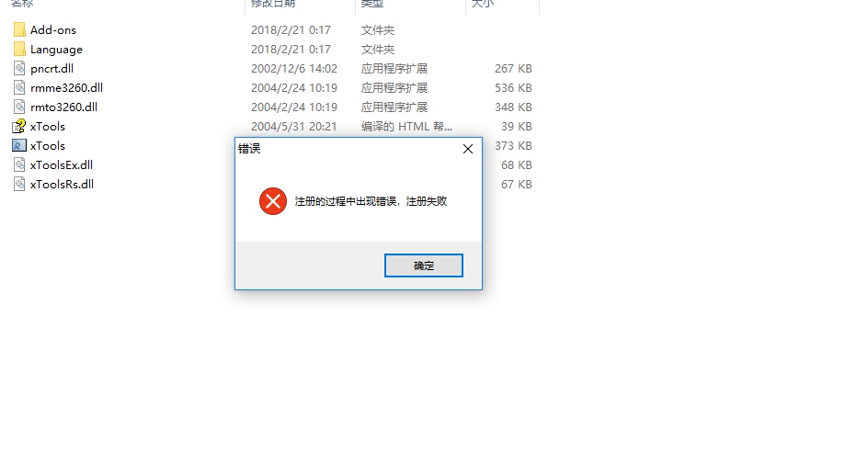The image size is (868, 463).
Task: Select the rmme3260.dll file name
Action: pos(66,88)
